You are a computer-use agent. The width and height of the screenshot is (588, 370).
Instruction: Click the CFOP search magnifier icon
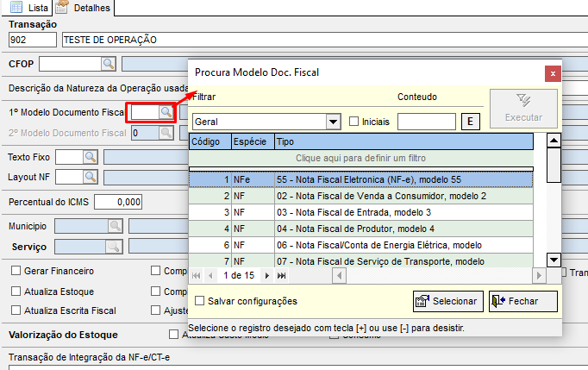point(109,64)
